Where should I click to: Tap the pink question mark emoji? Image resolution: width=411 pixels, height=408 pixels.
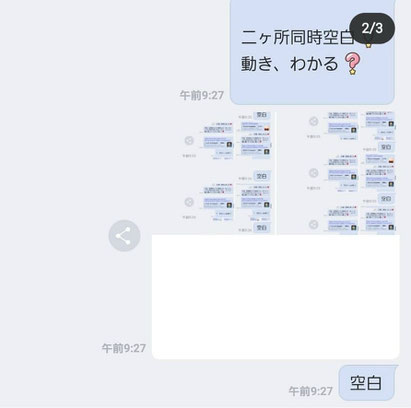352,63
